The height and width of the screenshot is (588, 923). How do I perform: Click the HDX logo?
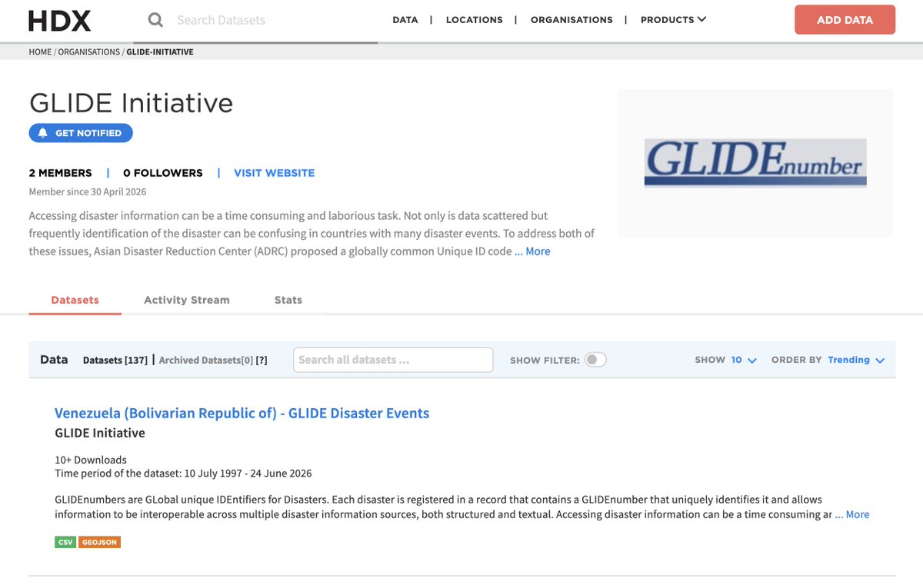pyautogui.click(x=60, y=21)
